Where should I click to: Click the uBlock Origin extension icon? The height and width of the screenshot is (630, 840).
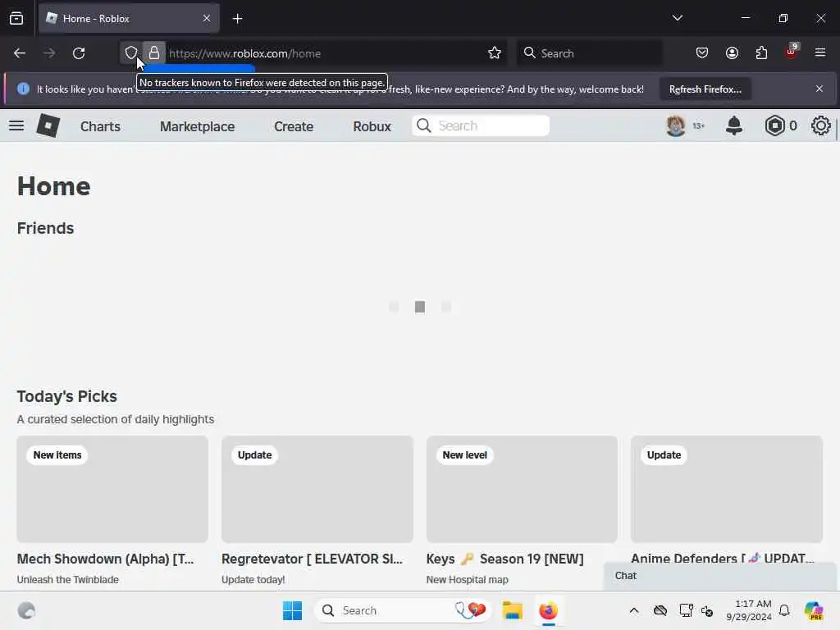[792, 52]
